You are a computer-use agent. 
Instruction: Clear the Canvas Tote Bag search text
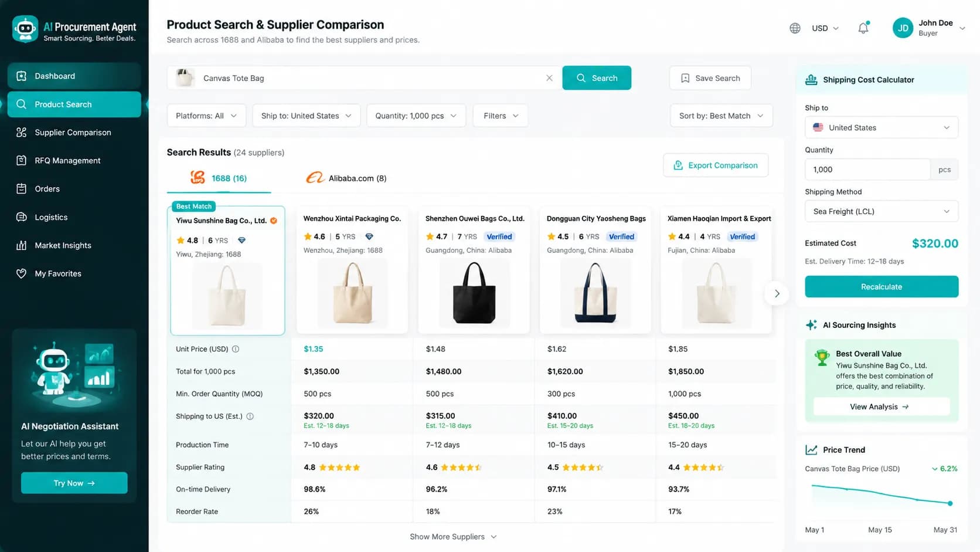(x=549, y=78)
